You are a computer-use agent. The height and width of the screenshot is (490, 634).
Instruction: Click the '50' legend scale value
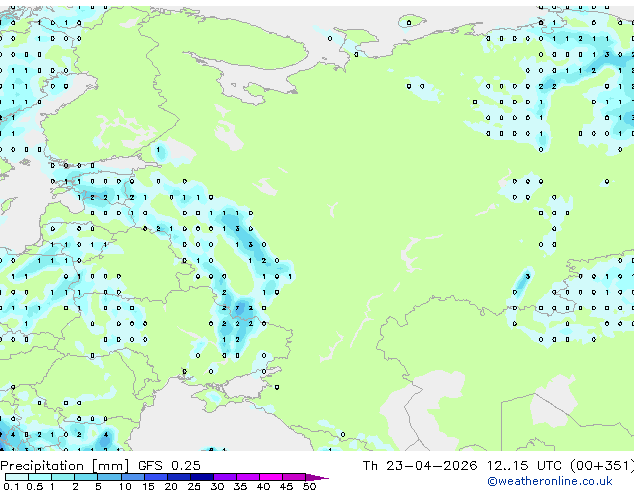(x=309, y=486)
